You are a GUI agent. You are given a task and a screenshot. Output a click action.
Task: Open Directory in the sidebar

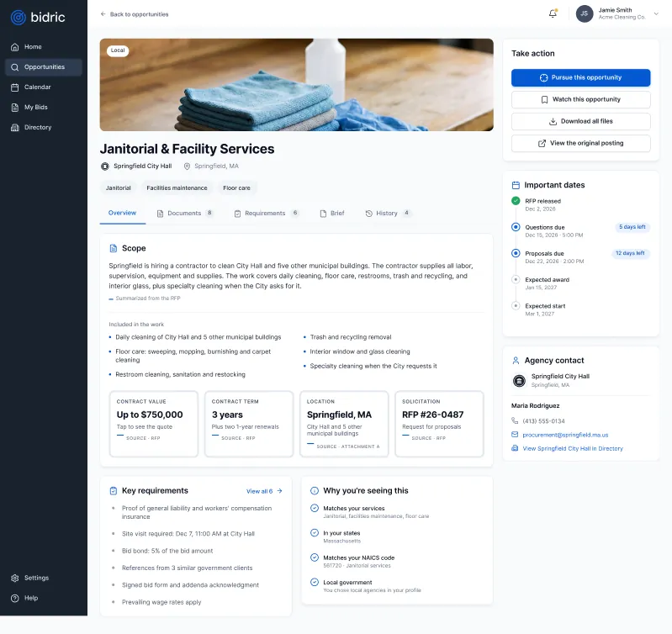43,127
